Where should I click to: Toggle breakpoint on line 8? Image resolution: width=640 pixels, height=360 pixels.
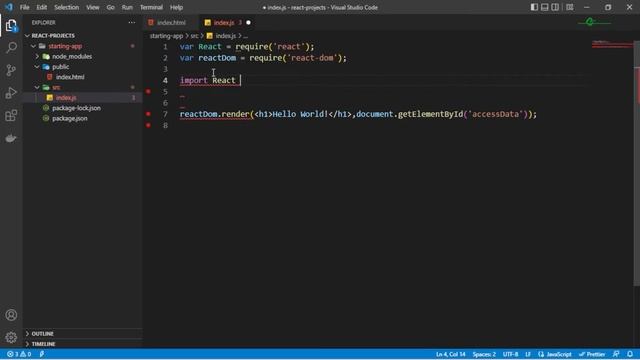[148, 125]
